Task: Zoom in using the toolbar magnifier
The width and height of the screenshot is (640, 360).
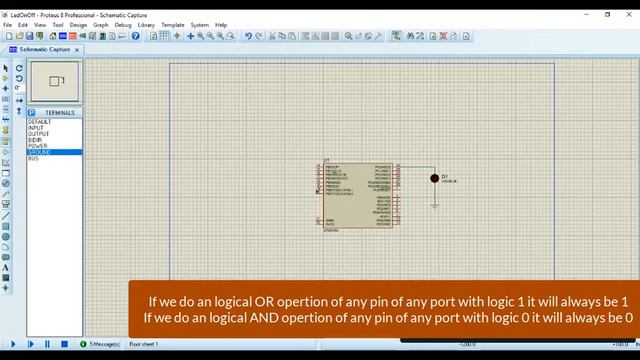Action: [200, 36]
